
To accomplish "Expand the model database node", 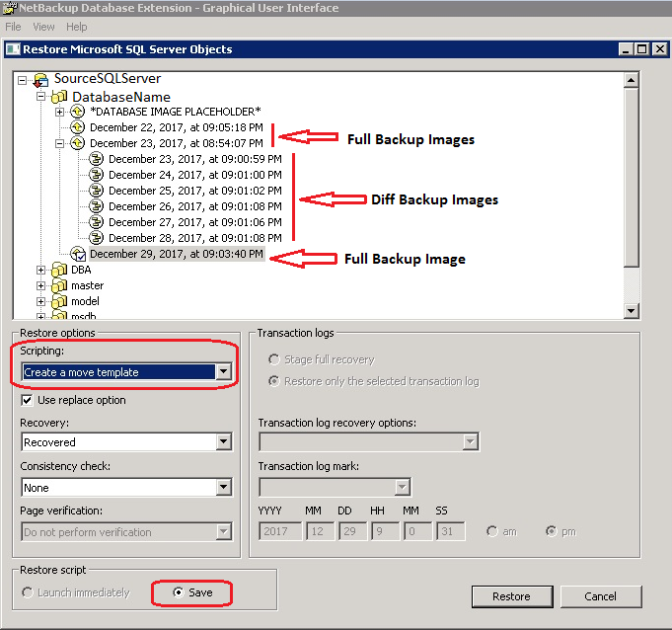I will coord(40,302).
